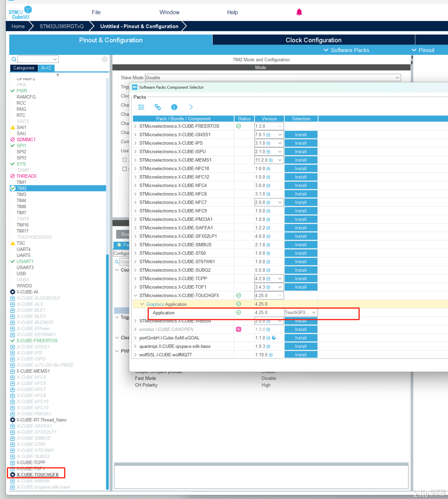448x499 pixels.
Task: Click the Software Packs window MX icon
Action: click(x=135, y=87)
